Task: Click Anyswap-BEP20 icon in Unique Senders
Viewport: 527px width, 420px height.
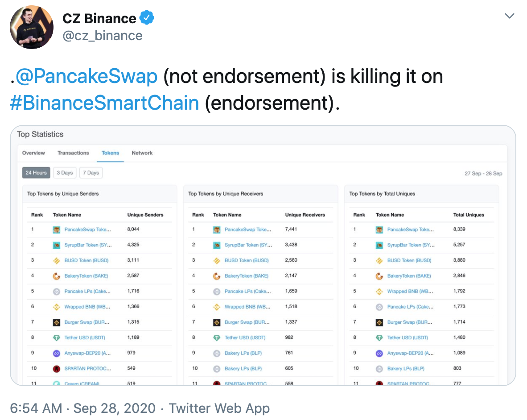Action: pyautogui.click(x=57, y=353)
